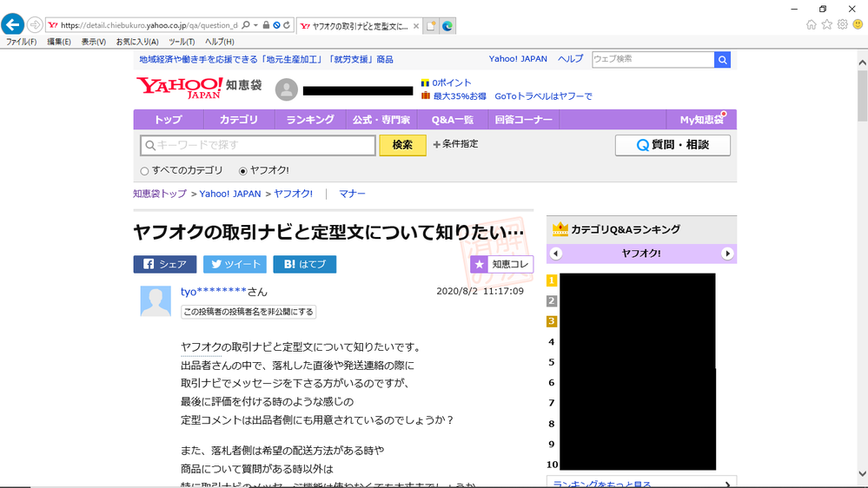The image size is (868, 488).
Task: Open the ツール(T) menu
Action: [182, 42]
